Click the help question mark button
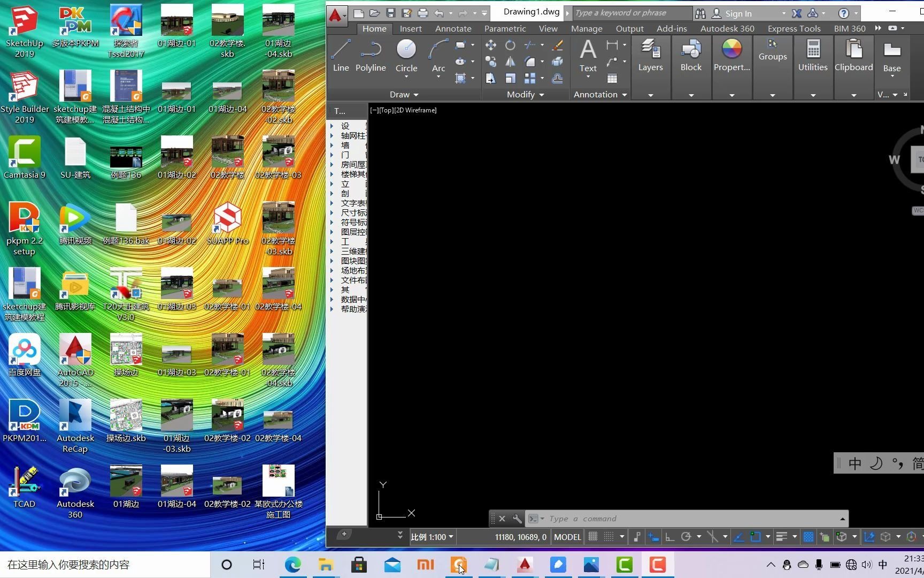This screenshot has height=578, width=924. (843, 13)
